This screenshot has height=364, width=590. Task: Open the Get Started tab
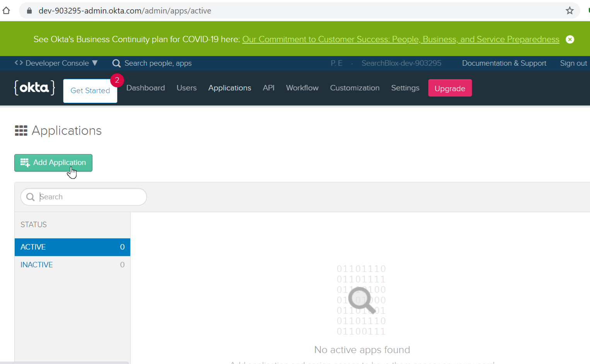(90, 91)
